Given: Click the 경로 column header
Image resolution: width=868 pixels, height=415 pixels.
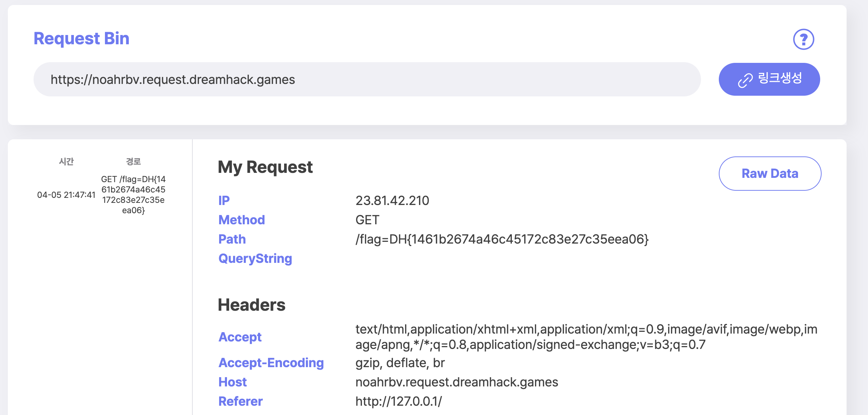Looking at the screenshot, I should point(133,162).
